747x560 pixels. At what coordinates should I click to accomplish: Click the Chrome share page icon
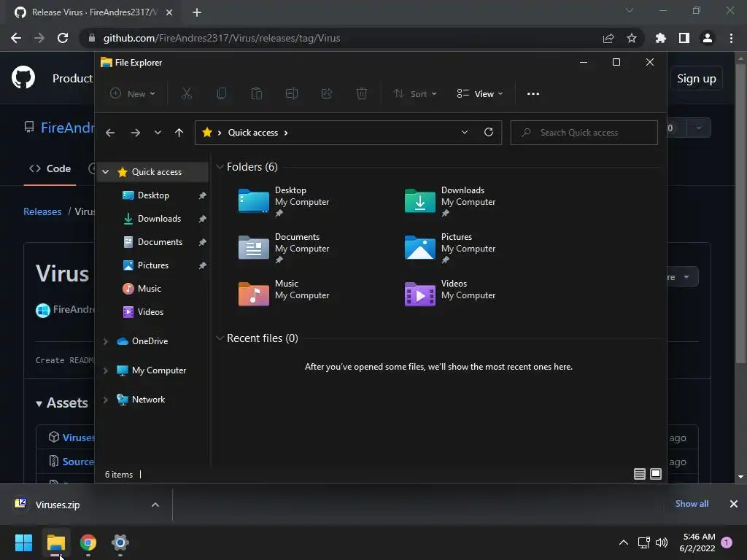point(608,38)
